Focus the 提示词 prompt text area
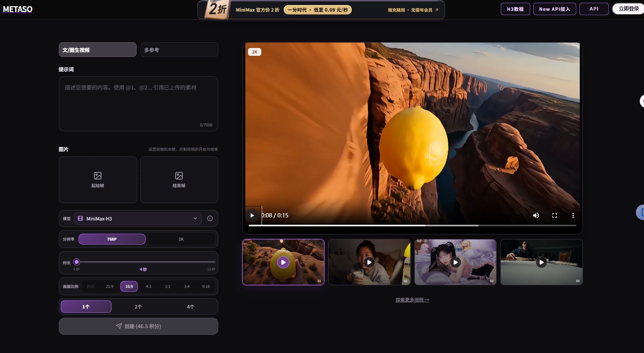 [139, 104]
